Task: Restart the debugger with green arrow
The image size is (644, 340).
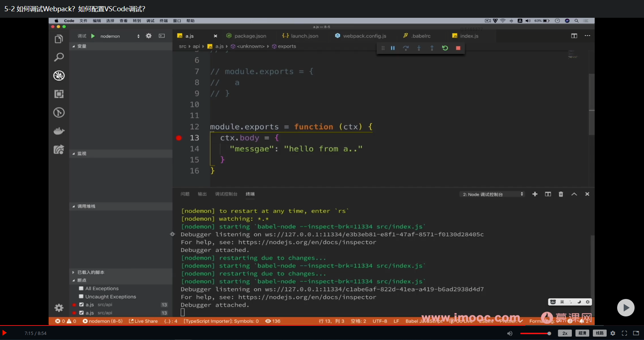Action: pyautogui.click(x=445, y=48)
